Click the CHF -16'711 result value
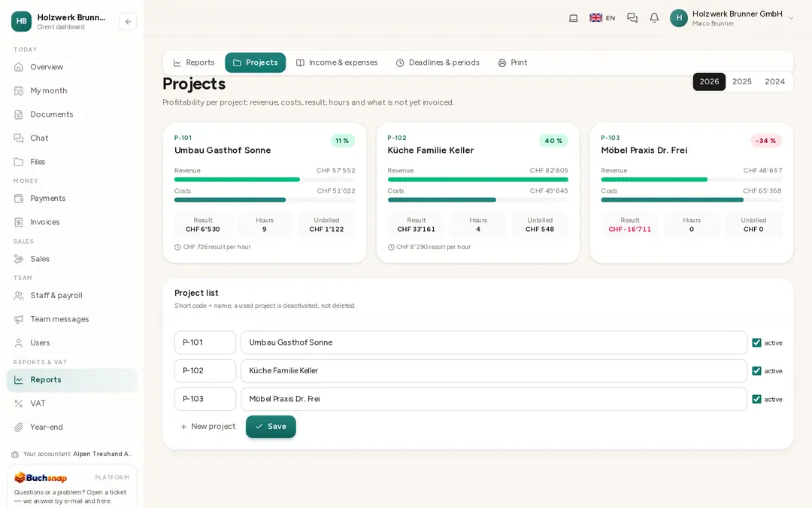This screenshot has height=508, width=812. (x=630, y=229)
